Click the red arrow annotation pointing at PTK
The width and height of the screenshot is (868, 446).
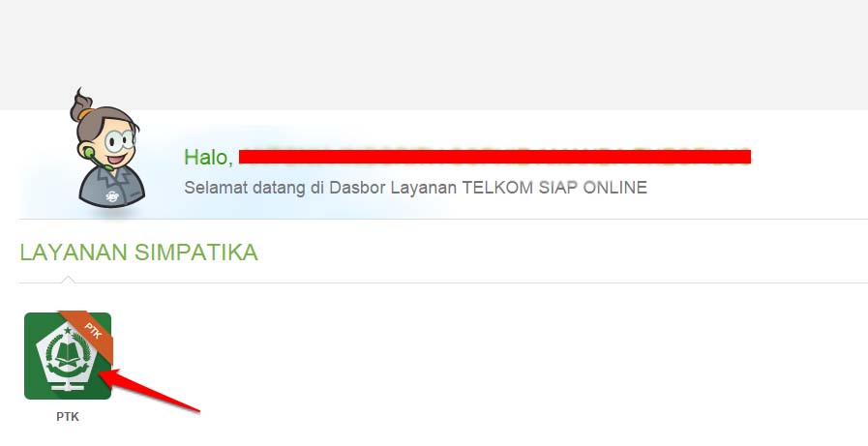pos(149,391)
